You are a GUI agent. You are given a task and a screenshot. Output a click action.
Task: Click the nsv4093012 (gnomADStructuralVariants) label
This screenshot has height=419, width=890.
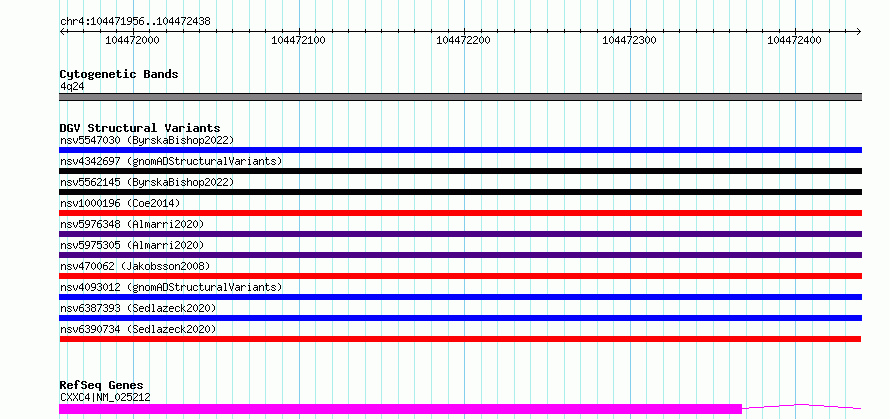(x=171, y=287)
